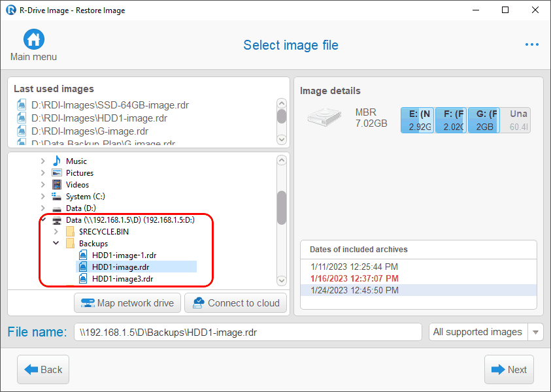
Task: Click the HDD1-image-1.rdr file icon
Action: click(83, 255)
